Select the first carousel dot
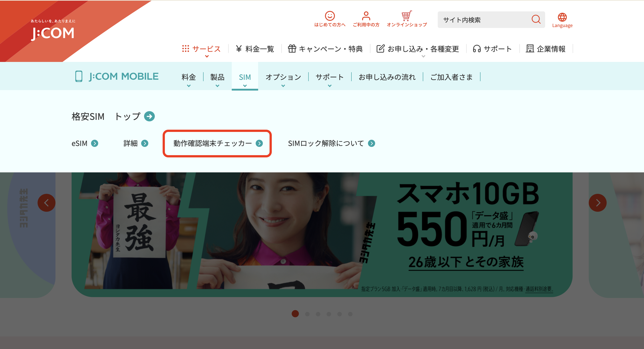Image resolution: width=644 pixels, height=349 pixels. (295, 314)
